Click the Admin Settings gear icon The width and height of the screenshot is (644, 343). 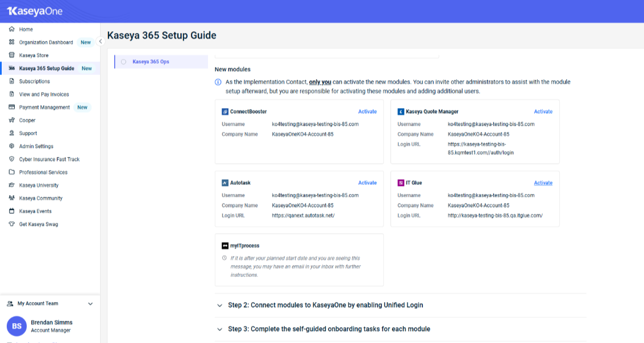coord(11,146)
